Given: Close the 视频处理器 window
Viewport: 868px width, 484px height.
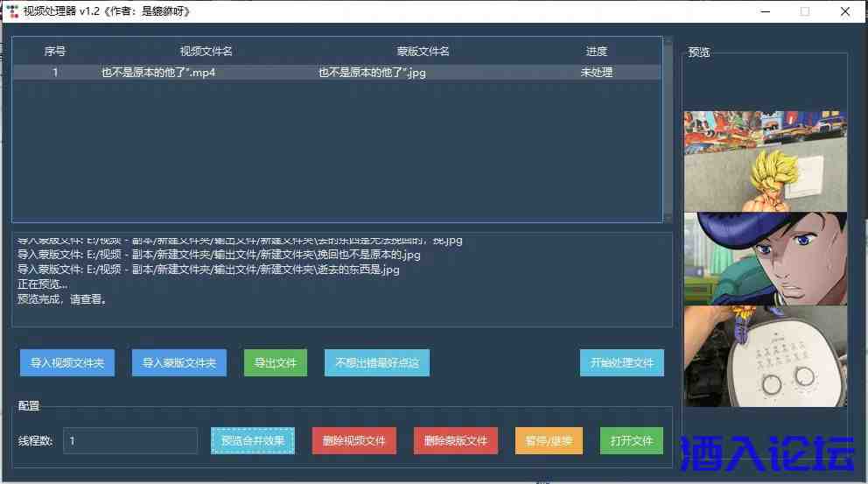Looking at the screenshot, I should (x=845, y=11).
